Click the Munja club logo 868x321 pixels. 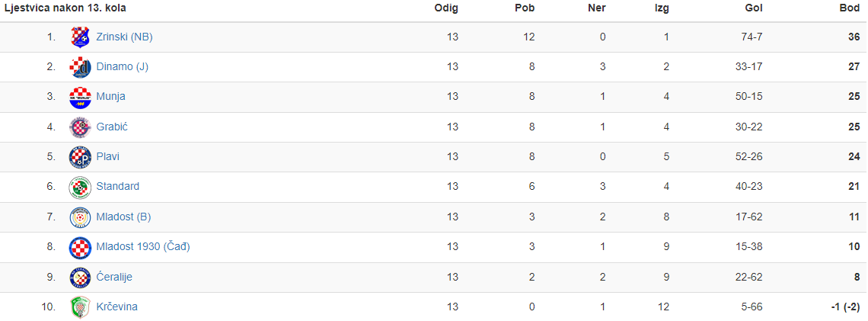click(x=80, y=97)
